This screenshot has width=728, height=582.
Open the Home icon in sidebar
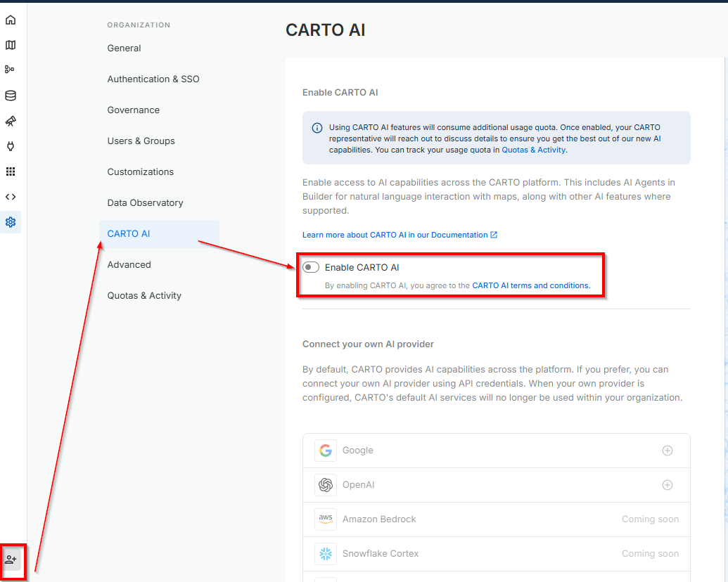tap(11, 20)
